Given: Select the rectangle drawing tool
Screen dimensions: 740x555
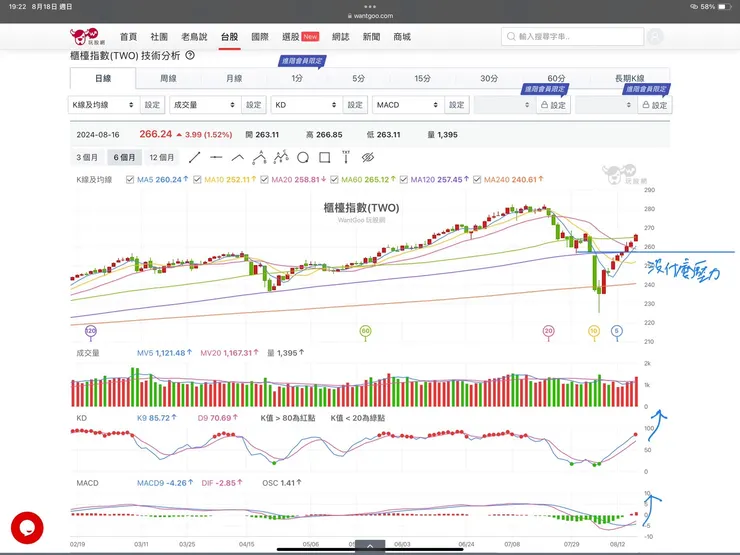Looking at the screenshot, I should click(325, 158).
